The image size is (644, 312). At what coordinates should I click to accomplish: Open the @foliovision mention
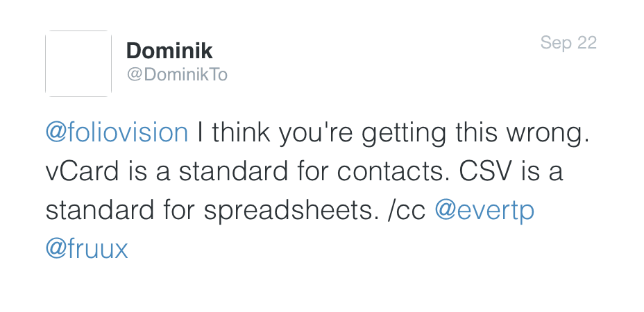(117, 133)
